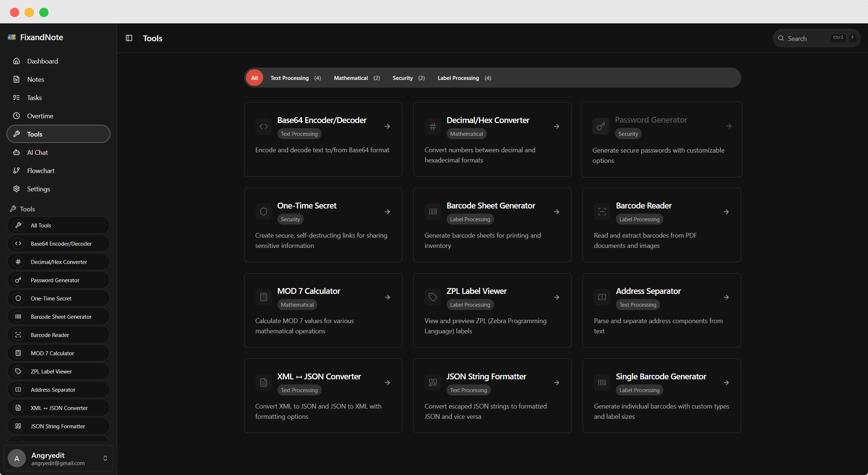This screenshot has width=868, height=475.
Task: Open the Address Separator card arrow
Action: pyautogui.click(x=727, y=297)
